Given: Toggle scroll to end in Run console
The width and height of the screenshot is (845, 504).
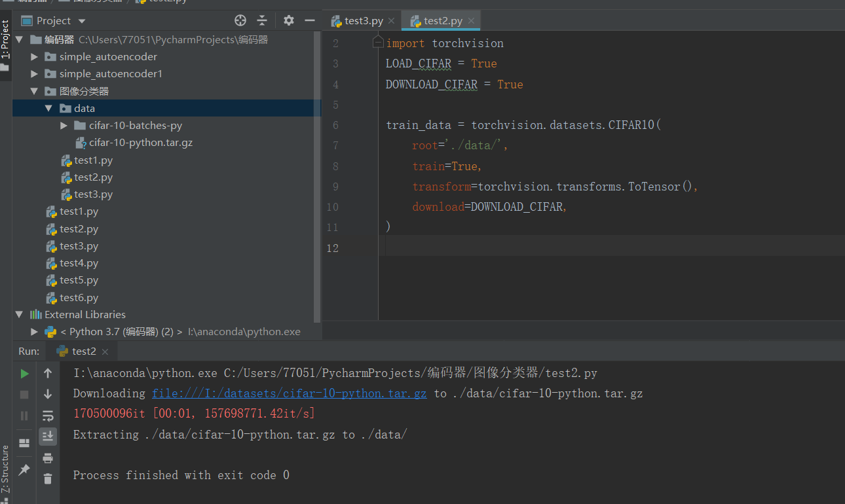Looking at the screenshot, I should click(48, 437).
